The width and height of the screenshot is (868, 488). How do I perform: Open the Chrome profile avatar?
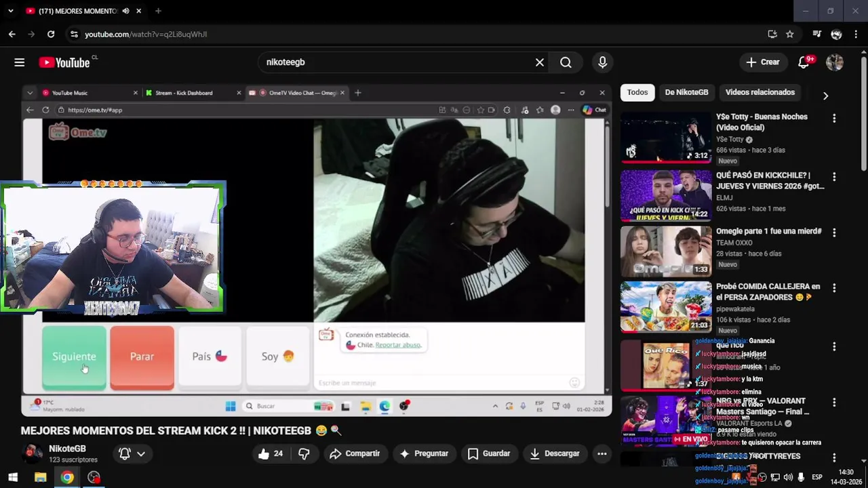coord(836,34)
